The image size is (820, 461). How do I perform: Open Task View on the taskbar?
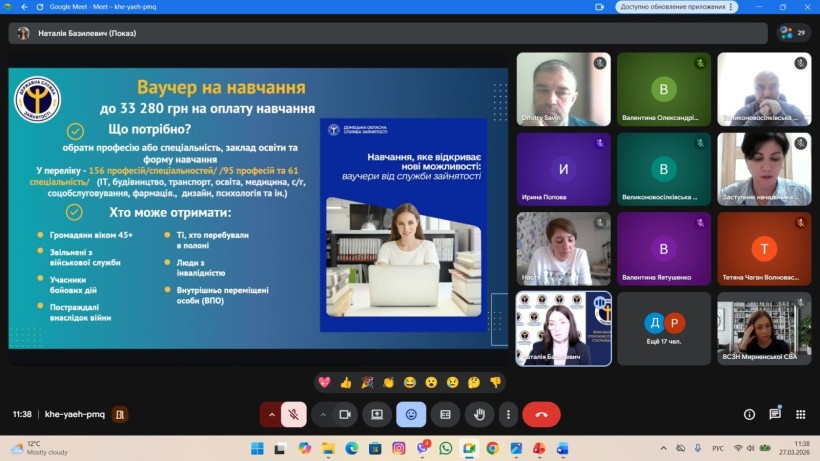pyautogui.click(x=280, y=448)
